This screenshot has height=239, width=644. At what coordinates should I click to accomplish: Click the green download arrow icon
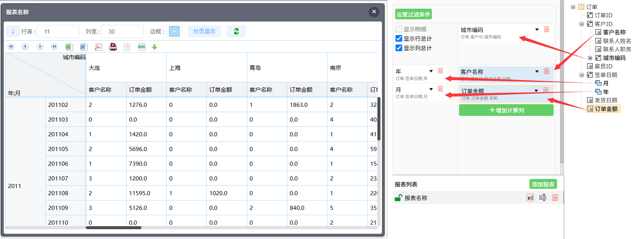coord(154,47)
